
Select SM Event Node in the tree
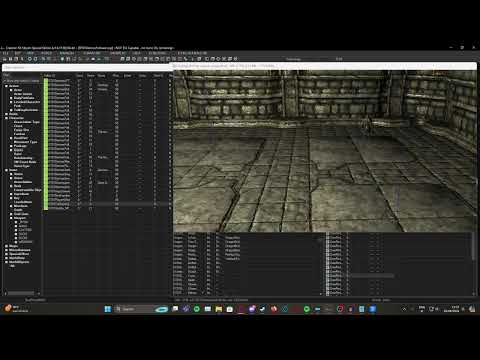[x=25, y=162]
